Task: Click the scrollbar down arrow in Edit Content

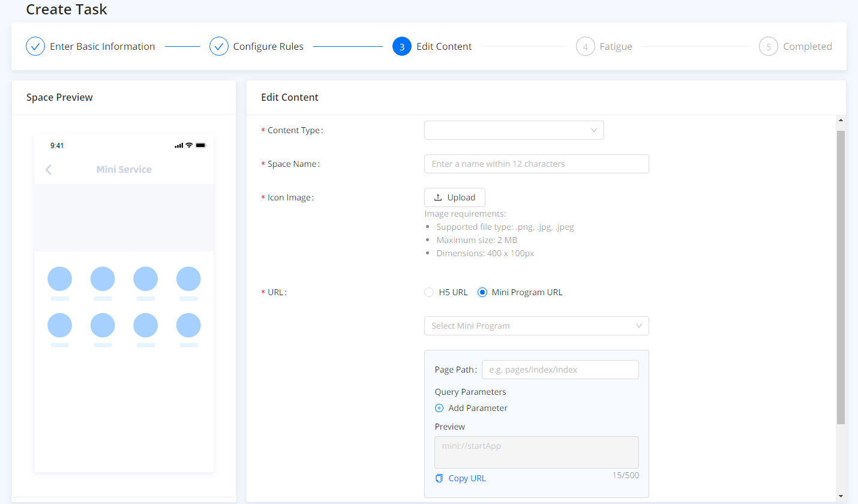Action: point(840,496)
